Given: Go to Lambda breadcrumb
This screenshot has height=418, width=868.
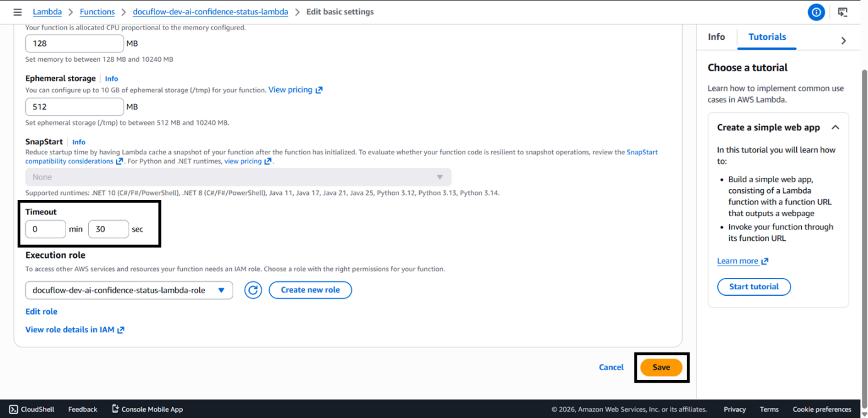Looking at the screenshot, I should coord(47,12).
